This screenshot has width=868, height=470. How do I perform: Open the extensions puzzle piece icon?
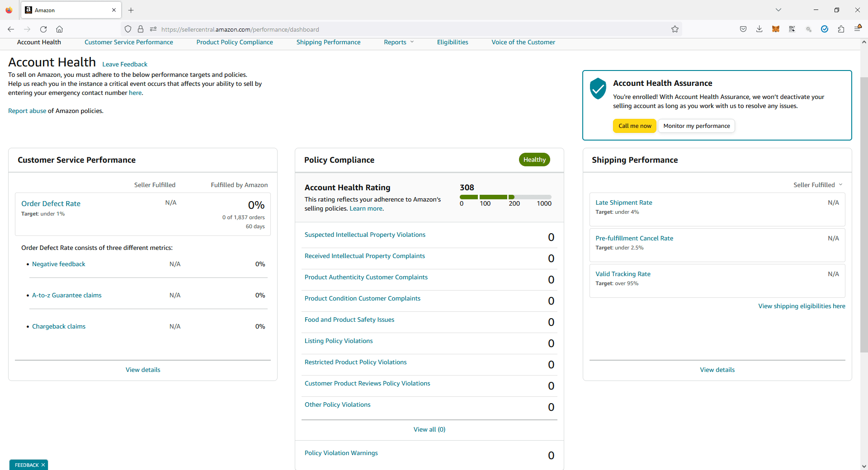tap(841, 29)
